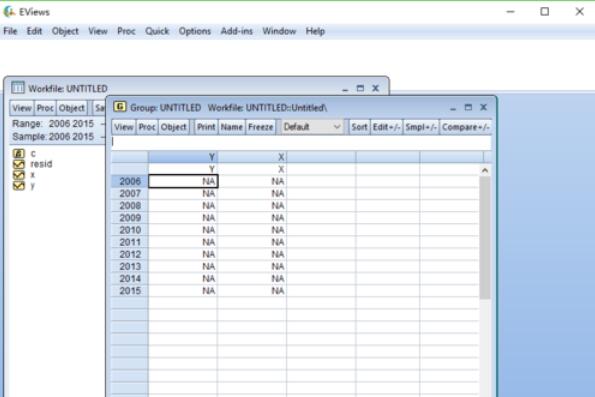This screenshot has height=397, width=595.
Task: Open the Quick menu
Action: click(157, 31)
